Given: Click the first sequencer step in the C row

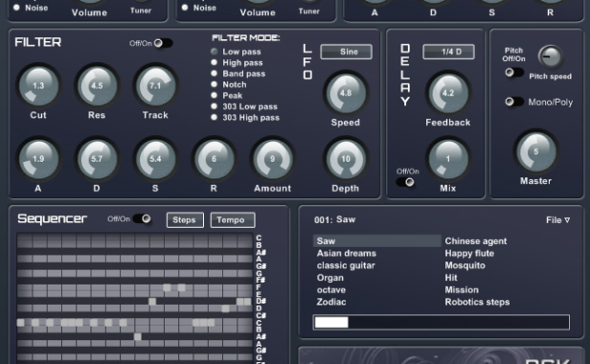Looking at the screenshot, I should (x=21, y=323).
